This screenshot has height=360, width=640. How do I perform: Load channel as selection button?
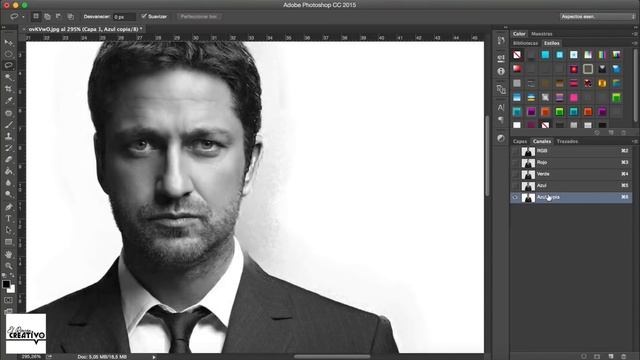584,356
